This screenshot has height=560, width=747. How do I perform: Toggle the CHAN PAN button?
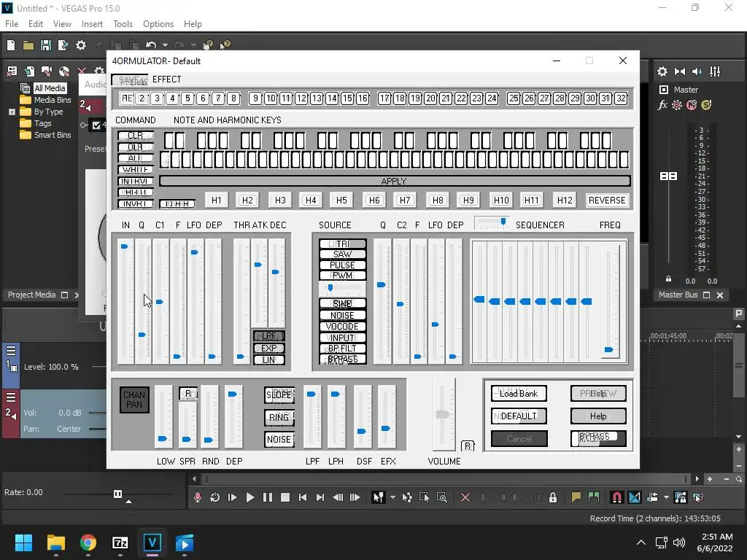coord(134,400)
